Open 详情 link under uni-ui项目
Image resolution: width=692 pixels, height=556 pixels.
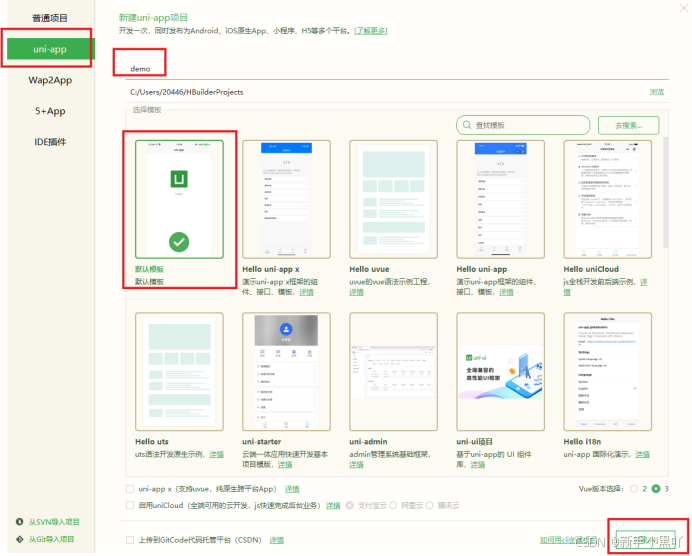click(478, 465)
